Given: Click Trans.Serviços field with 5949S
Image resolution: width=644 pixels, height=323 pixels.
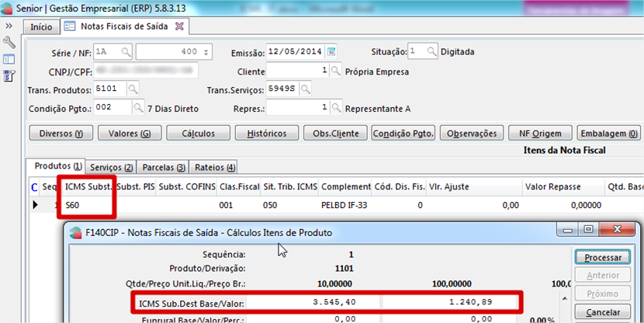Looking at the screenshot, I should pos(282,89).
